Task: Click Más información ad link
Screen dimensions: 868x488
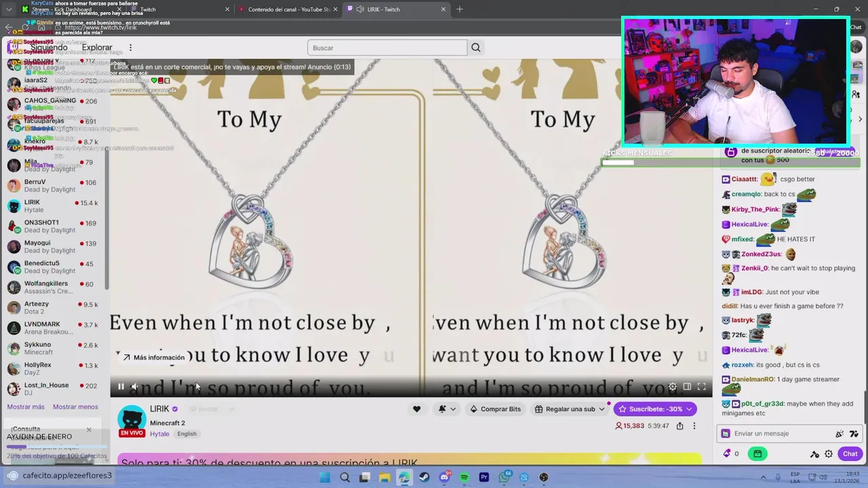Action: tap(154, 357)
